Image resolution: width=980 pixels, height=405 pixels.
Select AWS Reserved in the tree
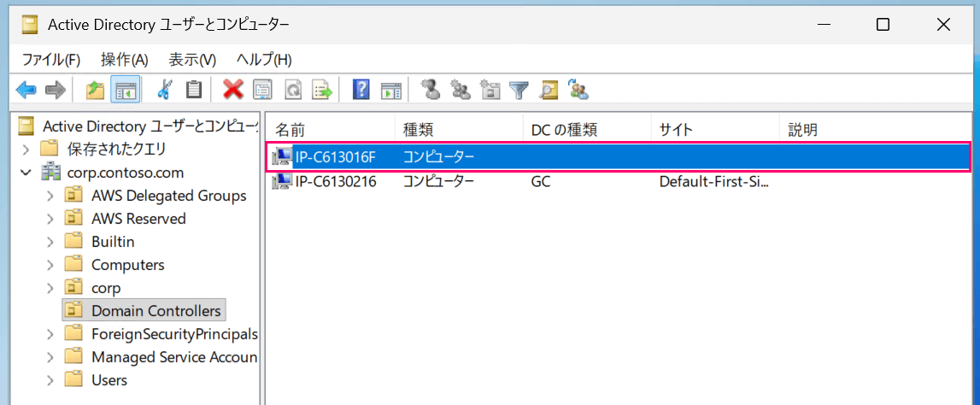click(x=138, y=219)
